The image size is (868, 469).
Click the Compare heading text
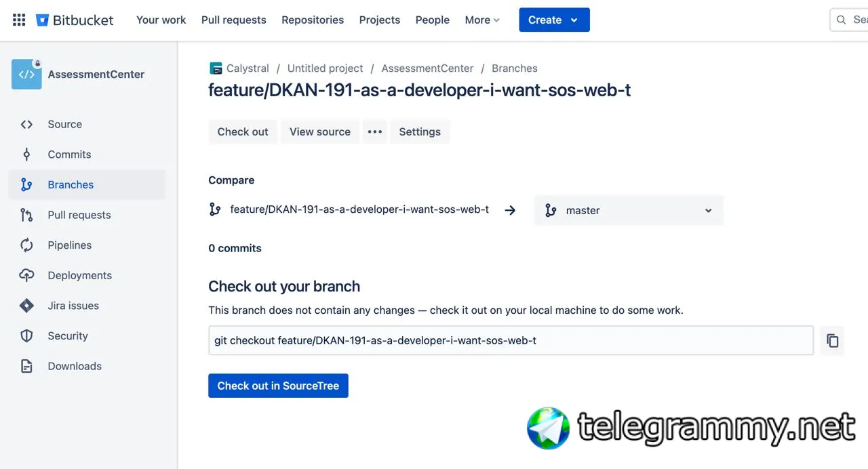[x=231, y=180]
